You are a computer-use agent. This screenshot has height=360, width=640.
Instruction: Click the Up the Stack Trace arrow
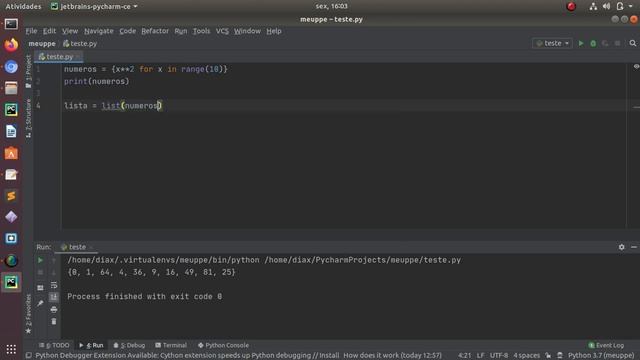[x=53, y=260]
